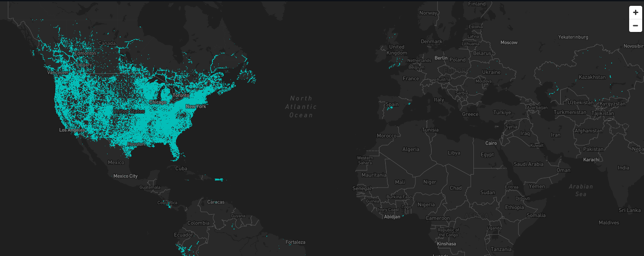Click the Fortaleza city label
The width and height of the screenshot is (644, 256).
point(295,242)
